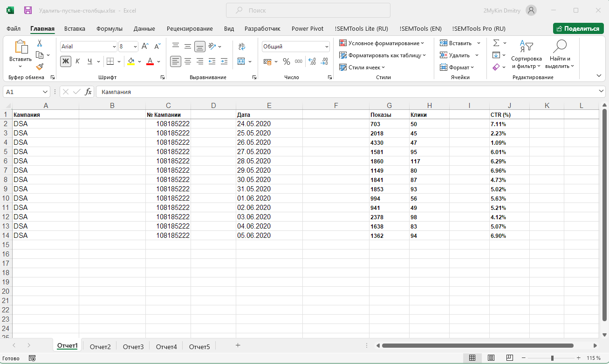This screenshot has height=364, width=609.
Task: Click the cell borders icon
Action: coord(110,61)
